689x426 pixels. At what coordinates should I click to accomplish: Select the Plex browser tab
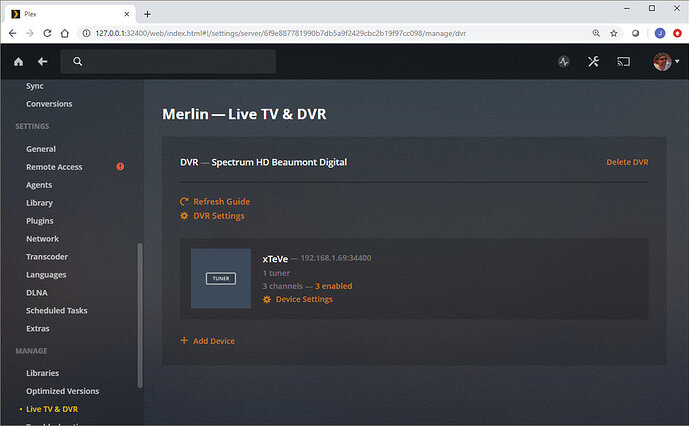[x=70, y=14]
